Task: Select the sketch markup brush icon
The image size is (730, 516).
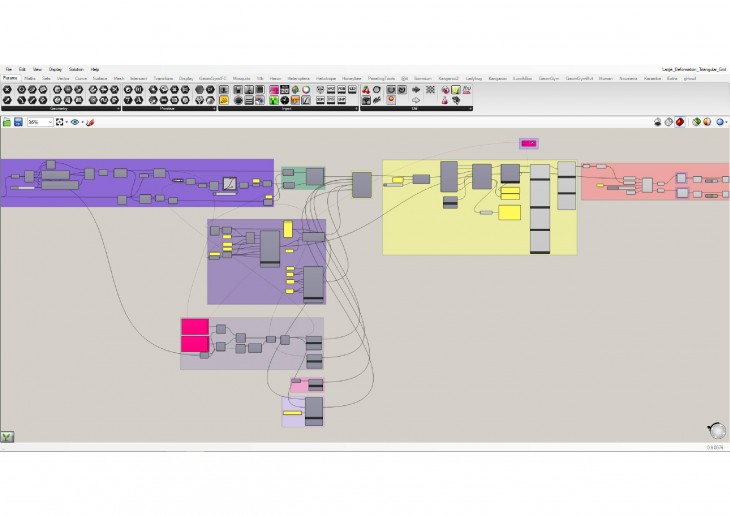Action: [90, 122]
